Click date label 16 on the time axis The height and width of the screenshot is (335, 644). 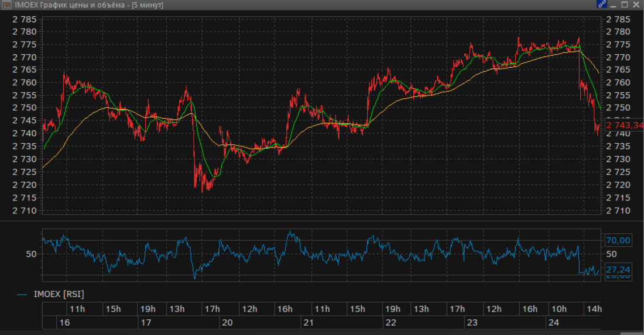64,323
